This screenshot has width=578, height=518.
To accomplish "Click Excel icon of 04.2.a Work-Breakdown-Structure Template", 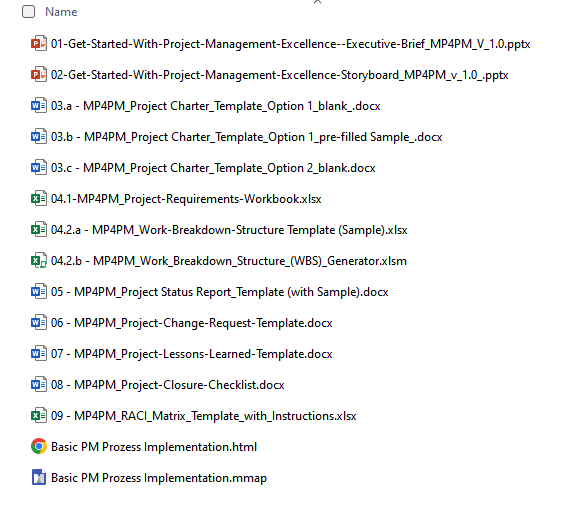I will (39, 229).
